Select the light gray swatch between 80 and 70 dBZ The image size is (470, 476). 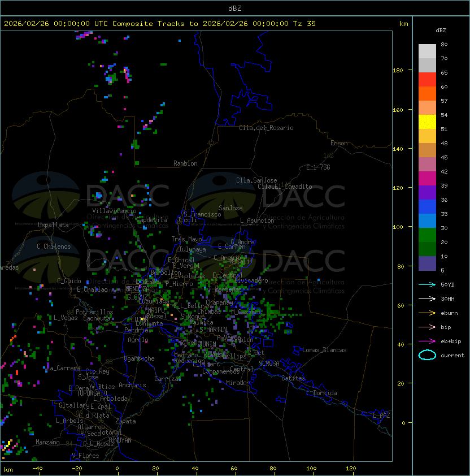pyautogui.click(x=427, y=51)
